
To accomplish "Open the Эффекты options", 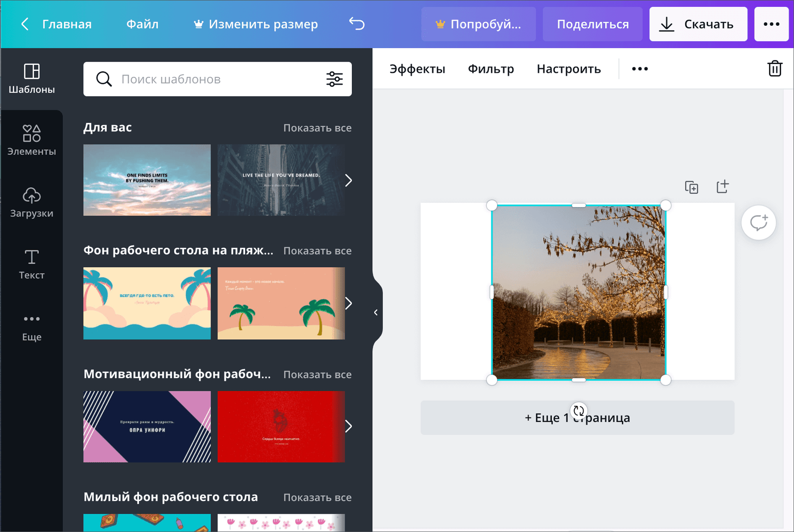I will (417, 69).
